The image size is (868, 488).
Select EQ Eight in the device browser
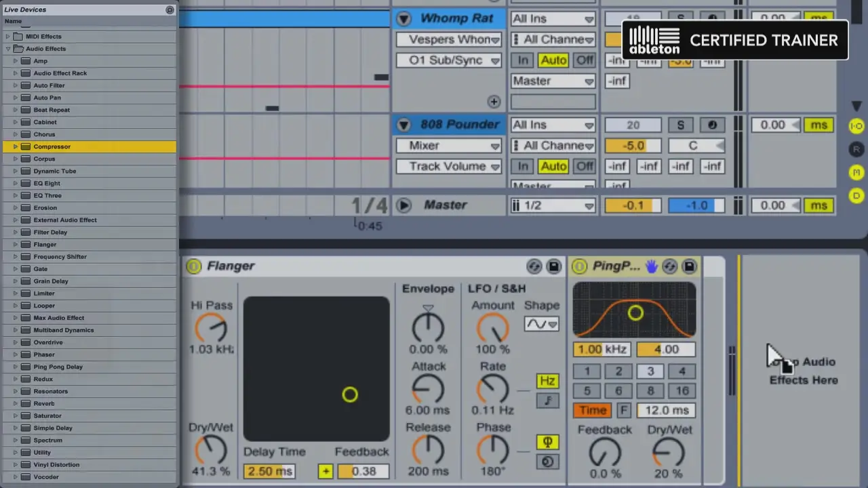click(x=88, y=183)
